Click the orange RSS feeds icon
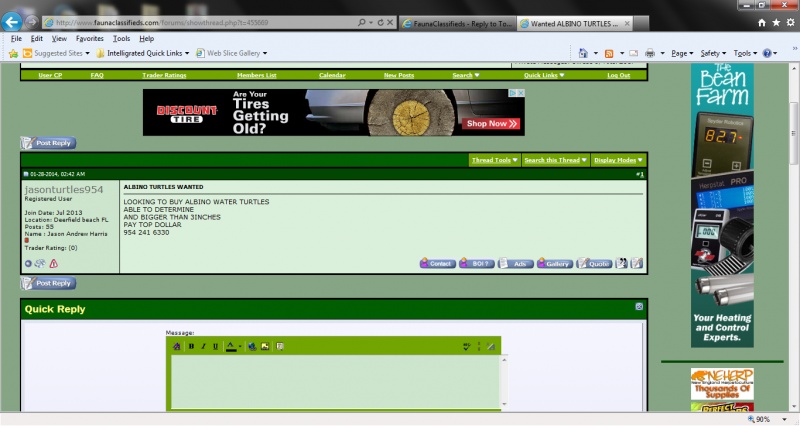 (x=609, y=53)
